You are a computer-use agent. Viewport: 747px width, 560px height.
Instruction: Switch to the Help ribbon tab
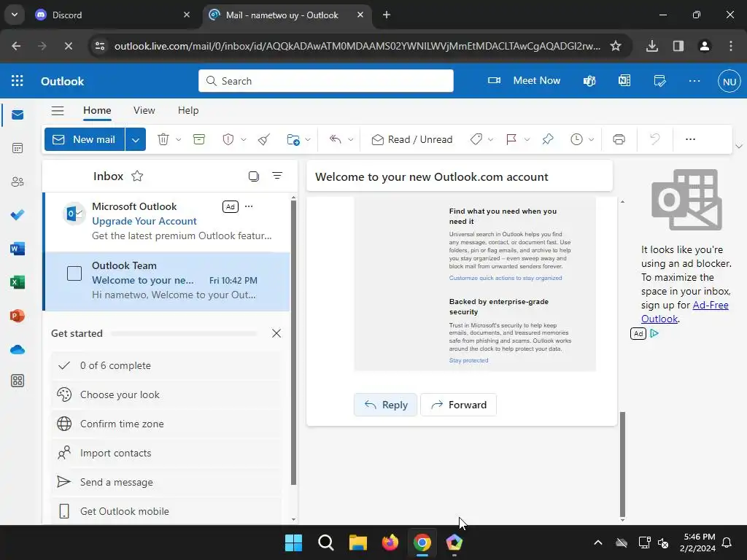(188, 111)
